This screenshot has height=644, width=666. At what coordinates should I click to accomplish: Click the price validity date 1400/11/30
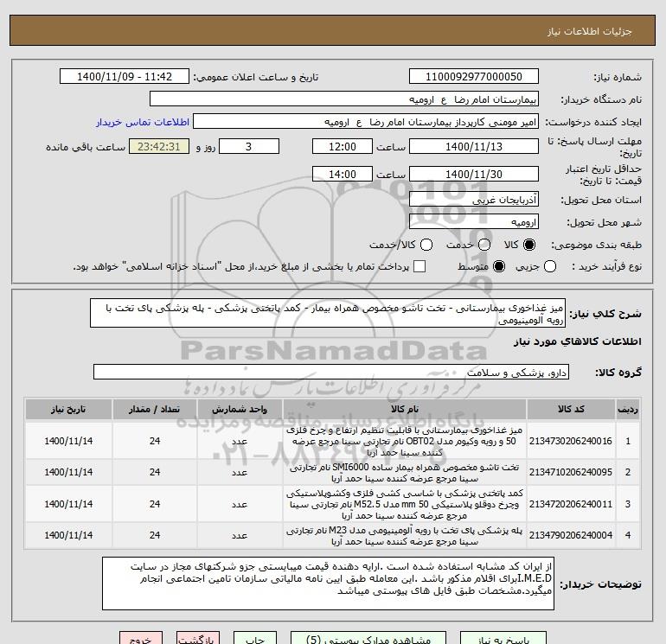[x=474, y=174]
